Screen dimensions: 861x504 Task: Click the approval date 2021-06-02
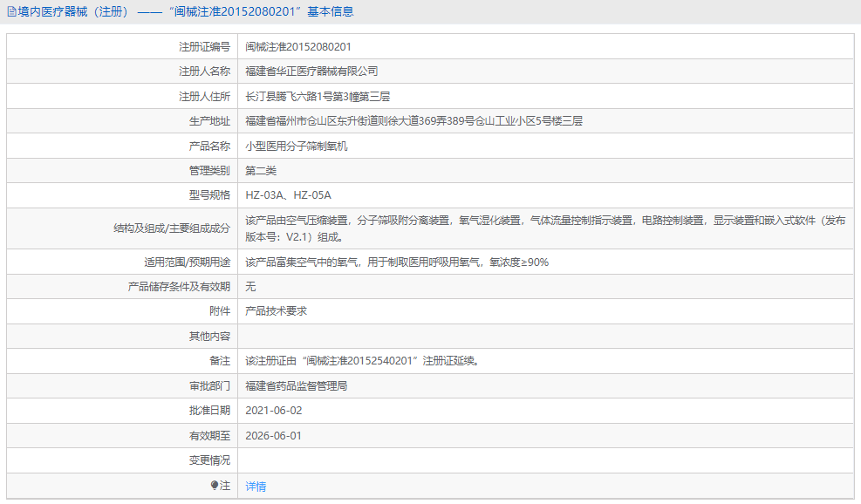pyautogui.click(x=273, y=411)
